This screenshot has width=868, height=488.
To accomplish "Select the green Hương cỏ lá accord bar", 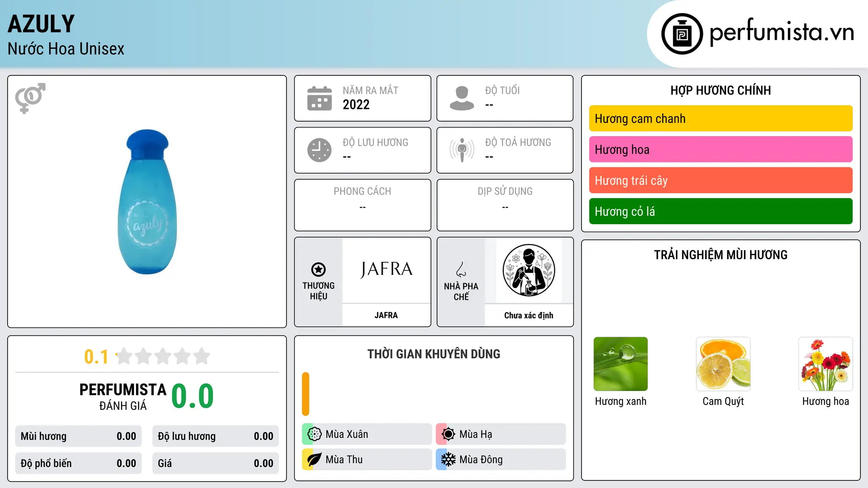I will click(x=721, y=211).
